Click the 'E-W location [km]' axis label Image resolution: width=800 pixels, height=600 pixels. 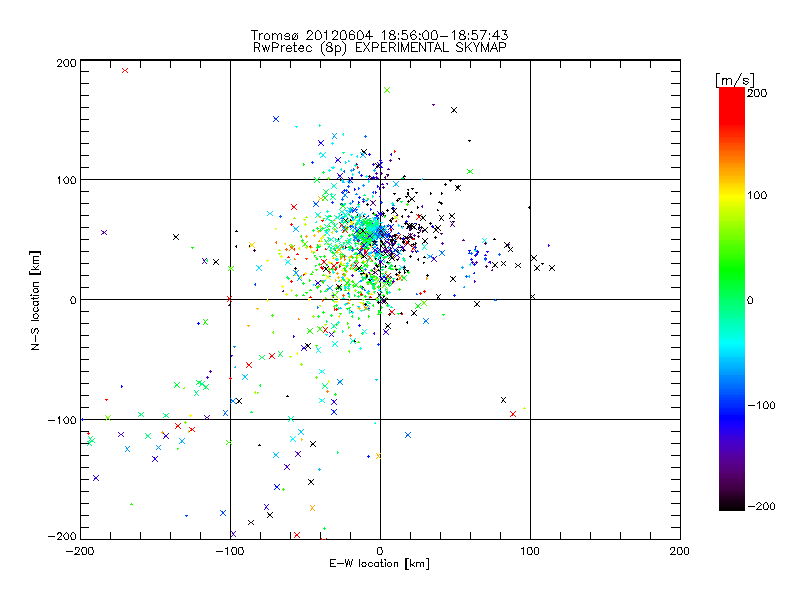coord(380,563)
